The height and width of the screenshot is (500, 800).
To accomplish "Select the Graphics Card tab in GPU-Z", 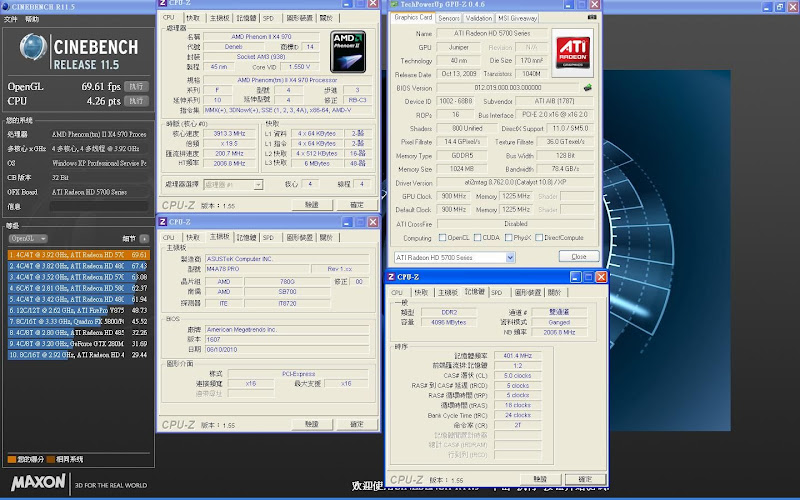I will 413,17.
